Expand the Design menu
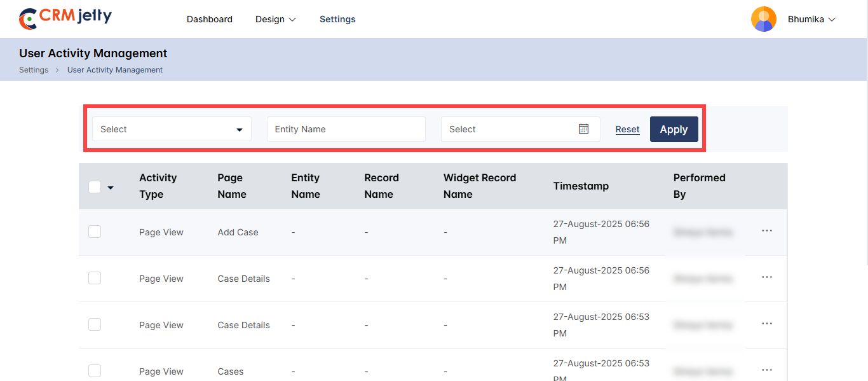 pos(276,19)
